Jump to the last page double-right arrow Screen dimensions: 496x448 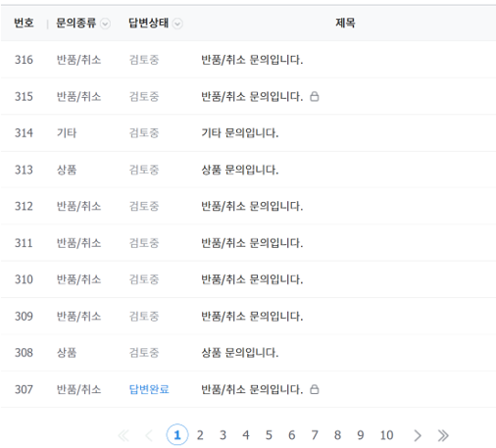click(x=443, y=435)
